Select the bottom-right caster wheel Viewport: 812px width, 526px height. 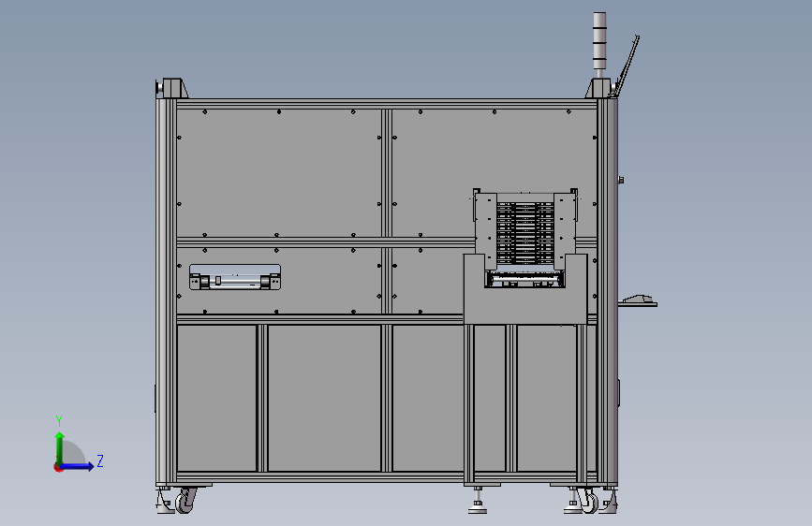589,501
